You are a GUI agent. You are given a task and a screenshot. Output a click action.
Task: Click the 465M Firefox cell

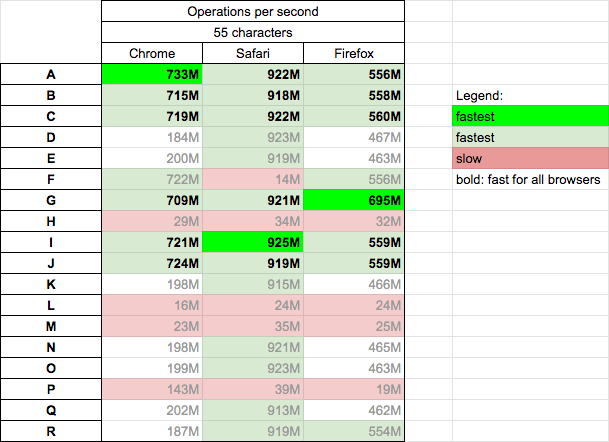coord(354,347)
